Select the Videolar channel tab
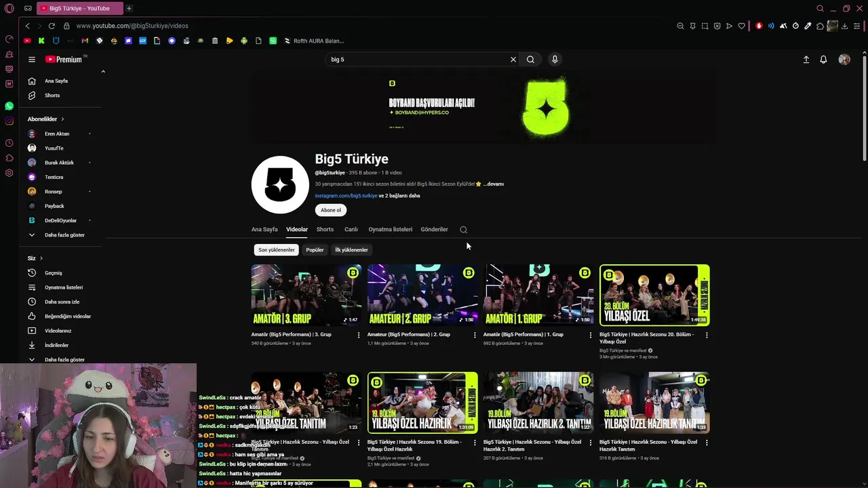 [297, 229]
